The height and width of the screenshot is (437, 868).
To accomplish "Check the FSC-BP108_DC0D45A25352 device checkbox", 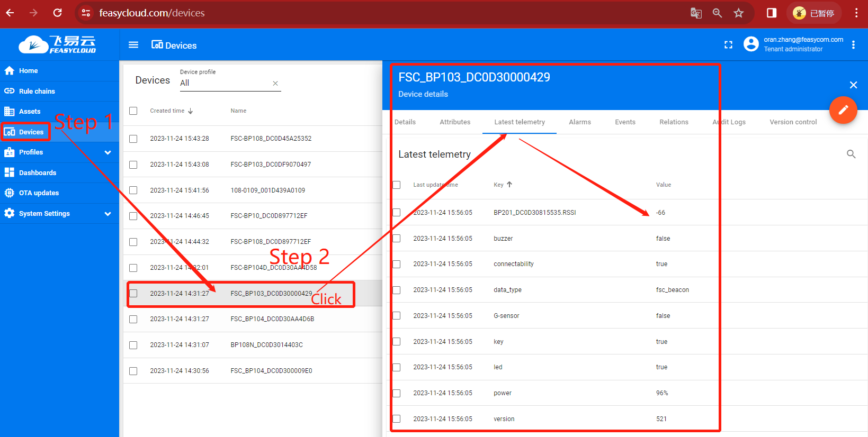I will pos(133,139).
